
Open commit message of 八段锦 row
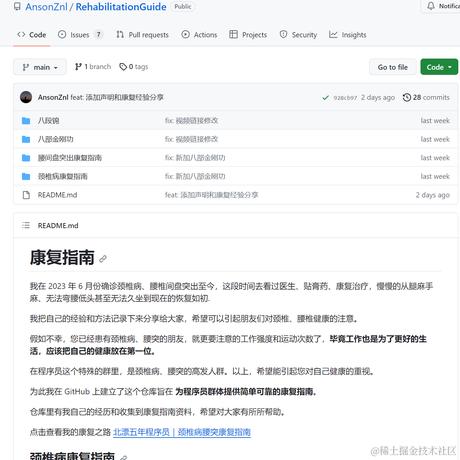191,121
